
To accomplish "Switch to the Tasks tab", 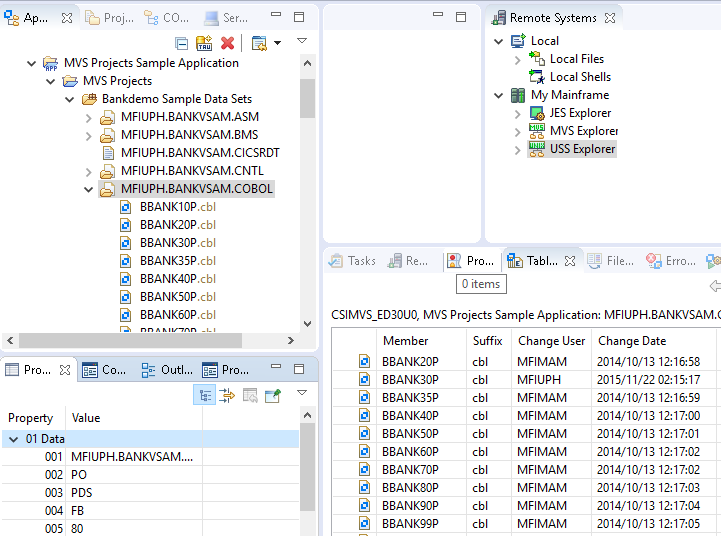I will [353, 261].
